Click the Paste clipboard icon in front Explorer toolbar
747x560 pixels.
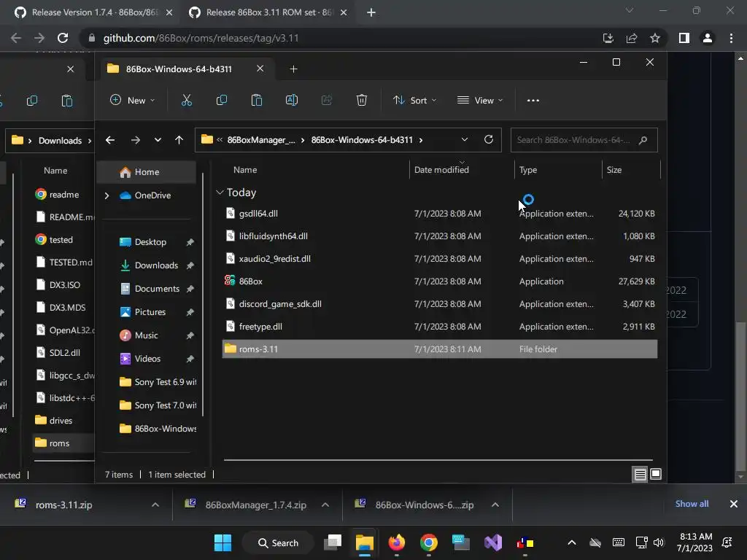pos(256,101)
